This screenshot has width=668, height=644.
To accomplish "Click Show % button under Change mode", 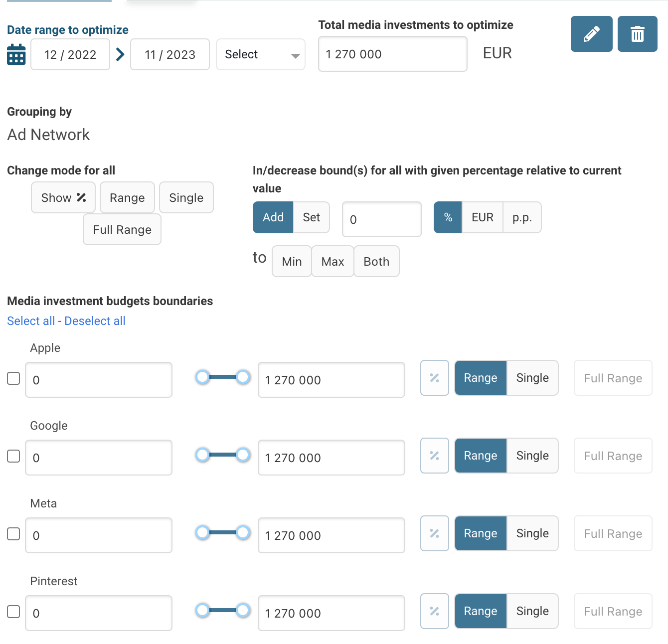I will click(x=63, y=197).
